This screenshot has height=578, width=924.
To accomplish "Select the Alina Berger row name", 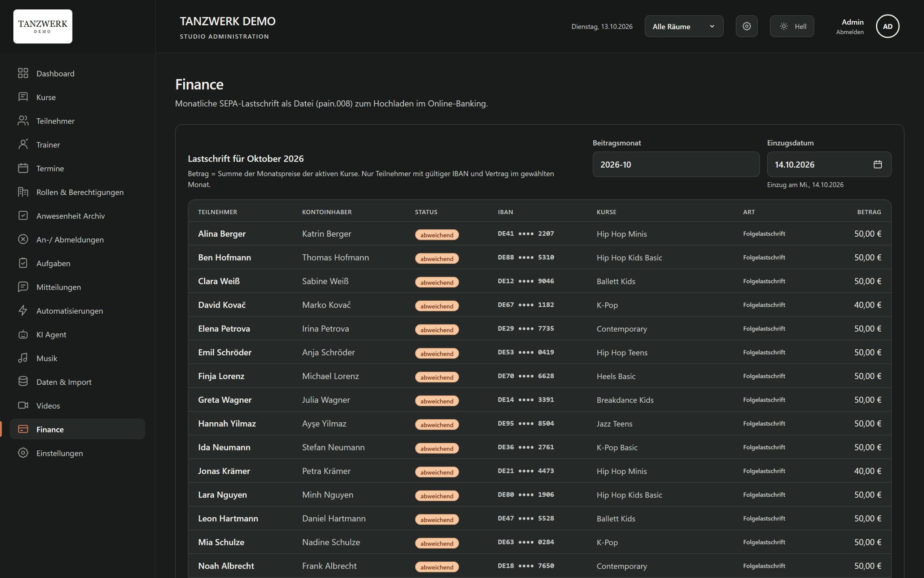I will (x=222, y=234).
